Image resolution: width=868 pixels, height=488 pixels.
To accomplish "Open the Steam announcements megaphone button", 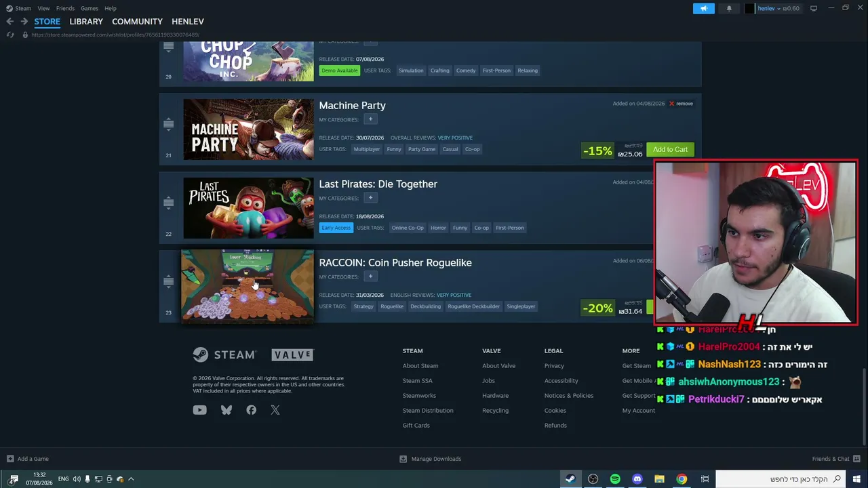I will click(704, 8).
